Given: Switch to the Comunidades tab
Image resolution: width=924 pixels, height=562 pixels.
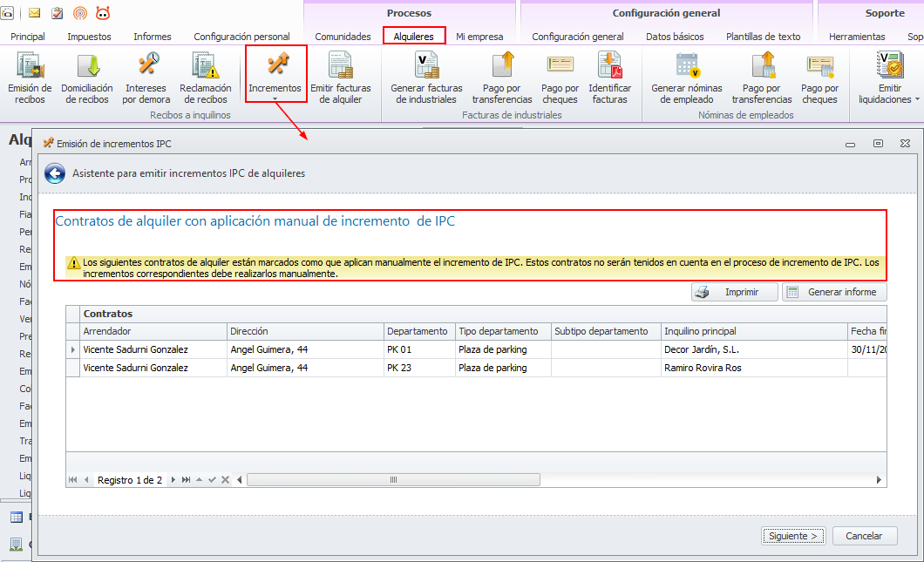Looking at the screenshot, I should [x=343, y=37].
